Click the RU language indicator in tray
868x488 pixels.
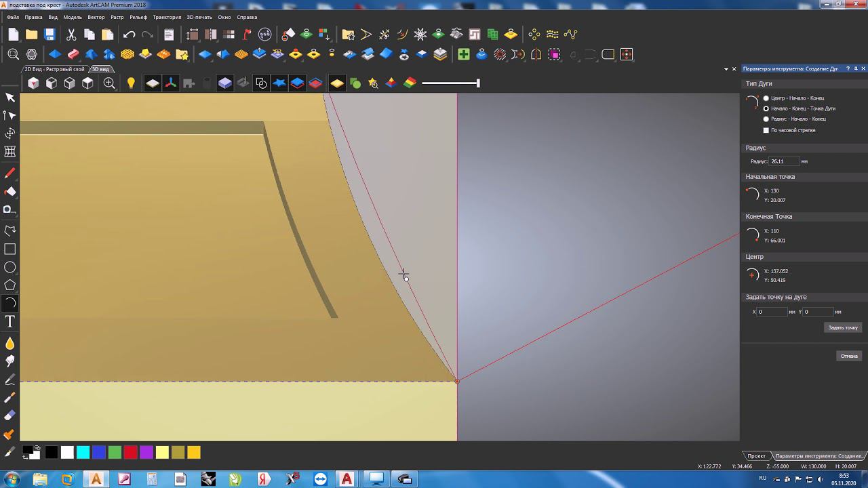(763, 478)
